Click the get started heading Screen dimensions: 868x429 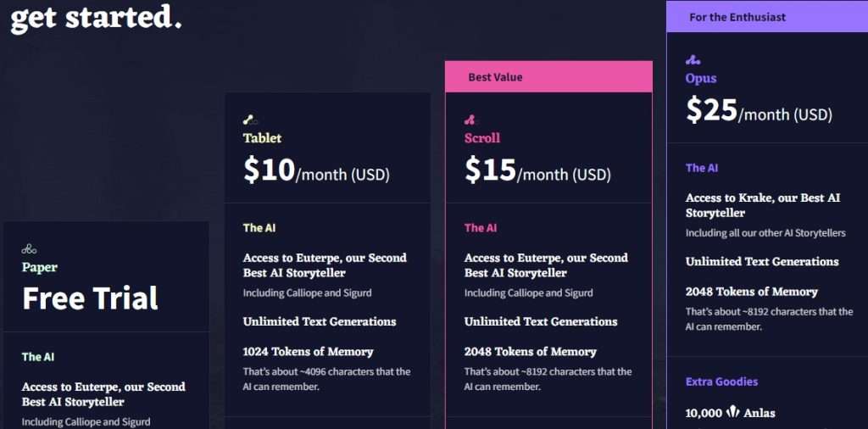97,17
